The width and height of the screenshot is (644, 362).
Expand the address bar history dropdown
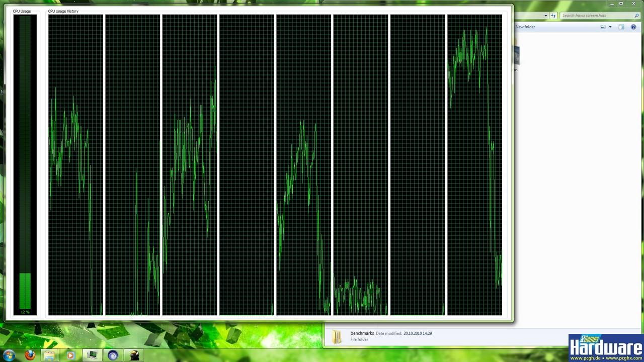[546, 16]
